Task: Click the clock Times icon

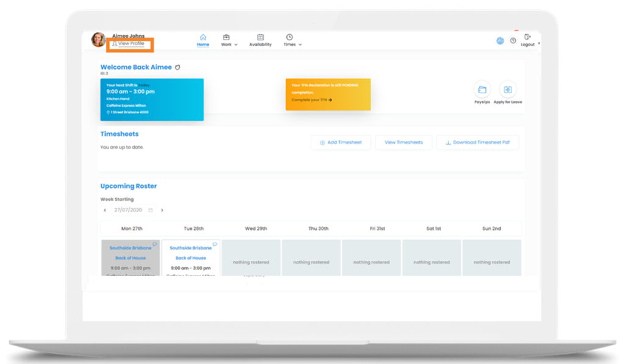Action: [289, 37]
